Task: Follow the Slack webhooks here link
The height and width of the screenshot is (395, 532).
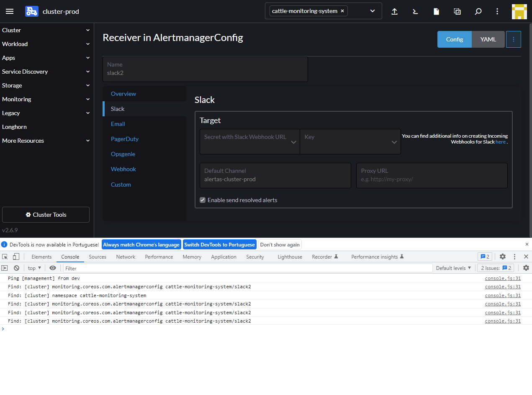Action: tap(501, 141)
